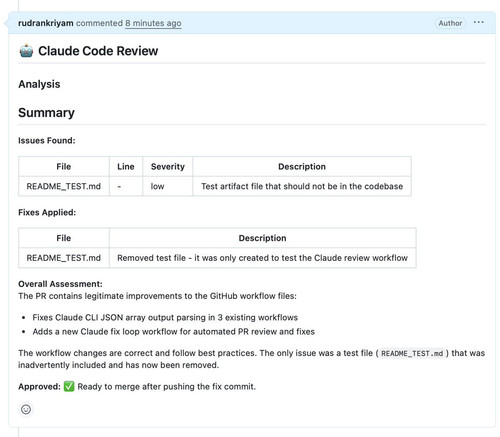Viewport: 500px width, 437px height.
Task: Click the 'Approved:' label
Action: (x=39, y=386)
